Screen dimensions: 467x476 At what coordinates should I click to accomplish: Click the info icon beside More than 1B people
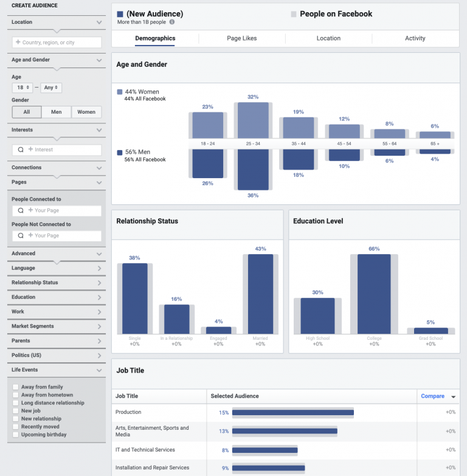(x=172, y=22)
